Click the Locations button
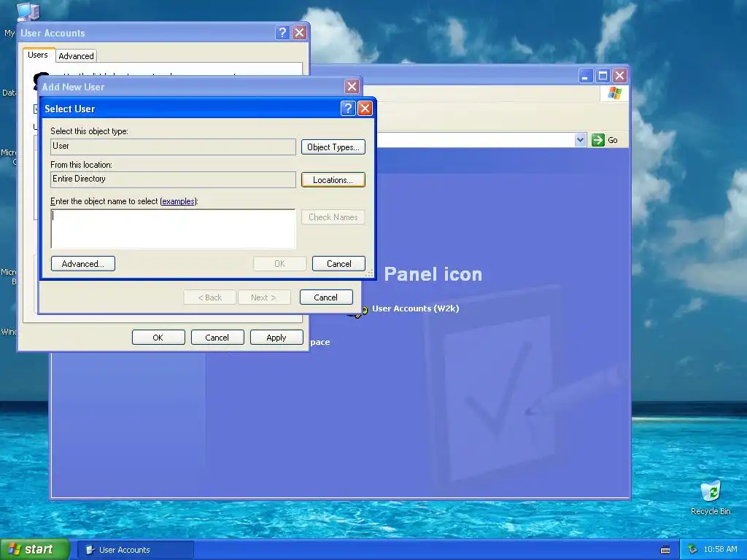 [333, 180]
